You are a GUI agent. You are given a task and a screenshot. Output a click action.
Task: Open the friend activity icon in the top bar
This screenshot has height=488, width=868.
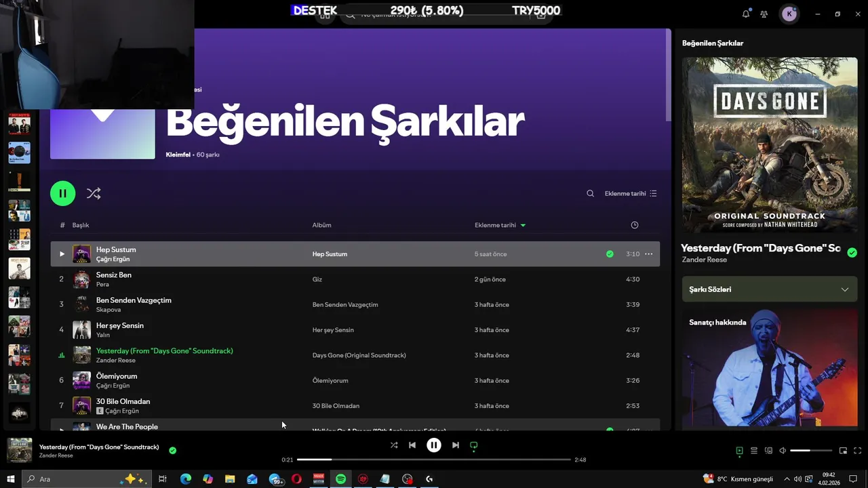pos(764,14)
